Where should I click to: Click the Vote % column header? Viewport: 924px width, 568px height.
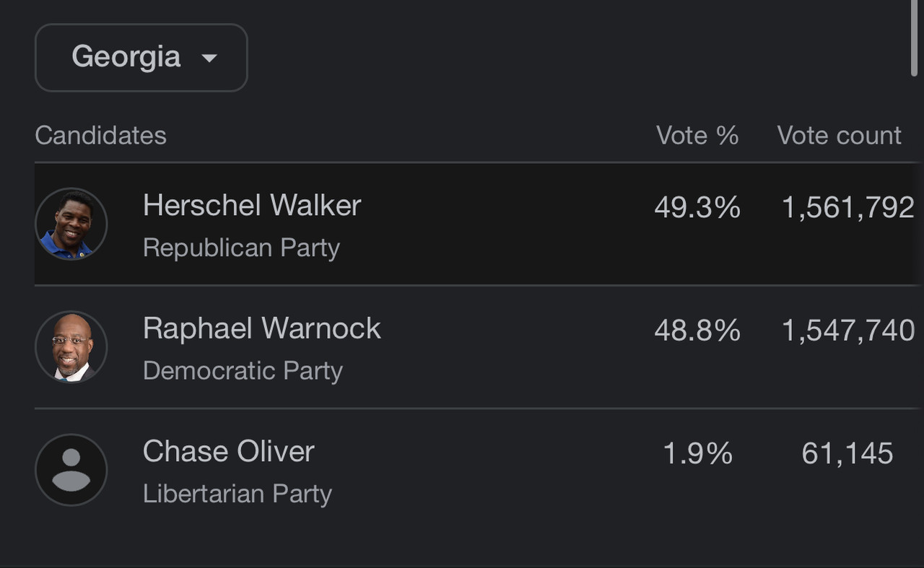tap(697, 135)
